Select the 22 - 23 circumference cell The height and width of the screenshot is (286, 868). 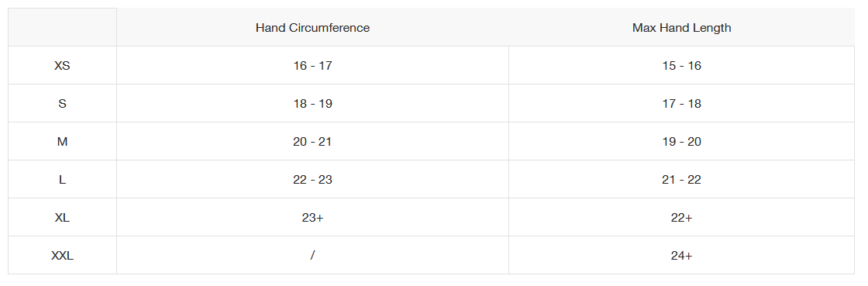coord(313,180)
